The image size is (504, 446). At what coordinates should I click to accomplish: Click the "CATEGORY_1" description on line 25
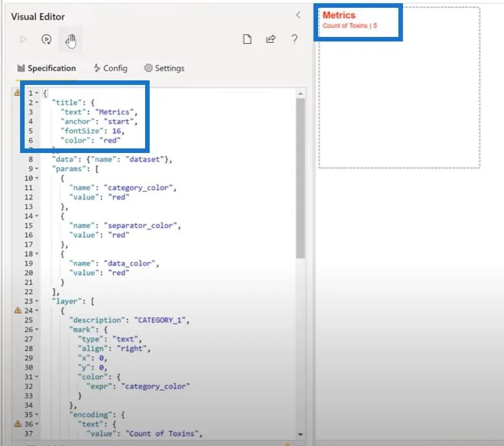pos(160,320)
